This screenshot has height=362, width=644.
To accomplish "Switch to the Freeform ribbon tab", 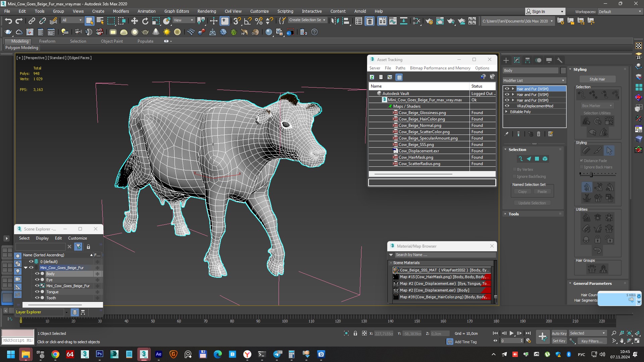I will click(x=47, y=41).
